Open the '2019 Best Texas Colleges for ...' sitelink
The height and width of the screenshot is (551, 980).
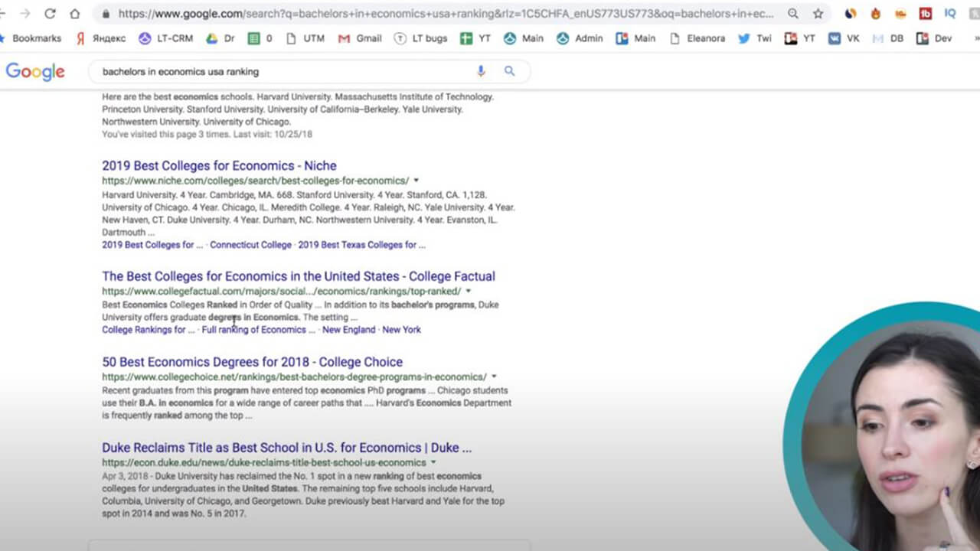click(361, 245)
